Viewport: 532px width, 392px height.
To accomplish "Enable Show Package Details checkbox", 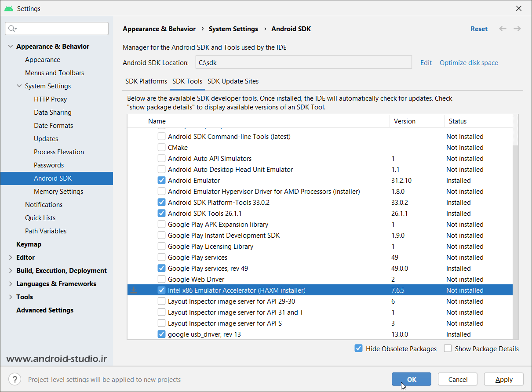I will (448, 348).
